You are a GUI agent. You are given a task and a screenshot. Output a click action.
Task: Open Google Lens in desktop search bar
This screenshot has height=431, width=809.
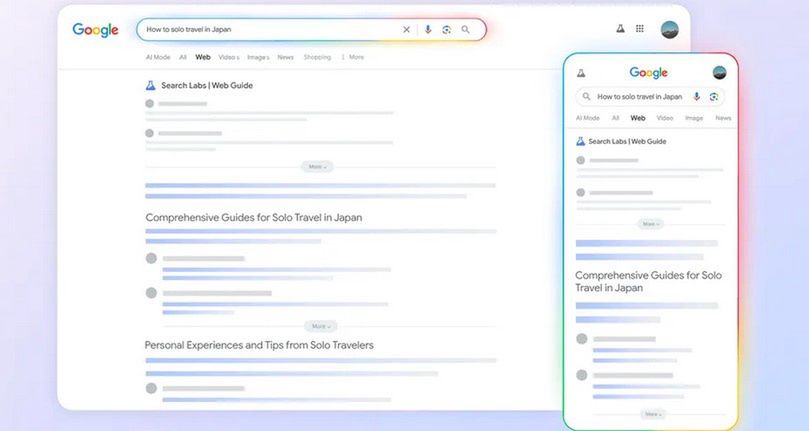pyautogui.click(x=447, y=29)
